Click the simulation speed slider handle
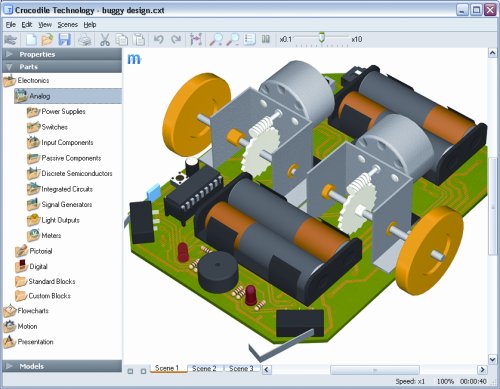 pos(322,37)
